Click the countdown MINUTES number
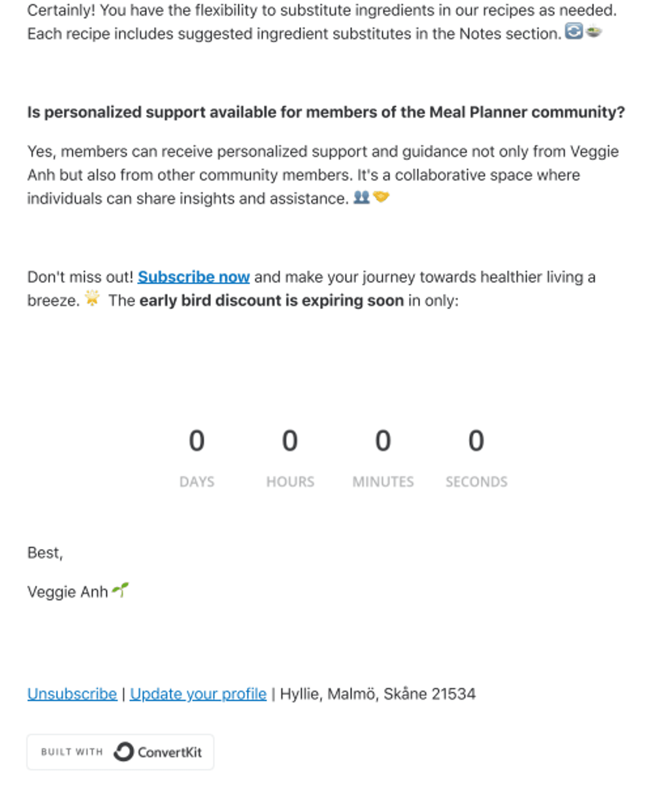This screenshot has width=672, height=786. (x=383, y=441)
